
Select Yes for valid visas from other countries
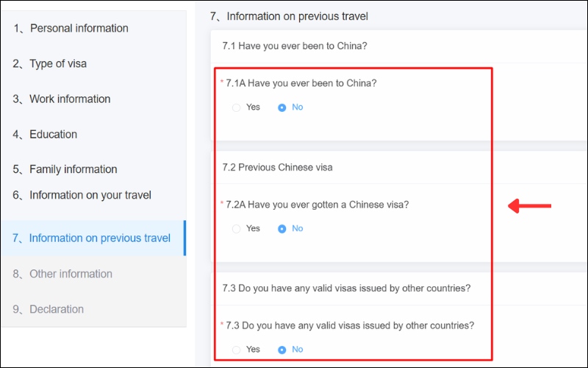click(236, 350)
